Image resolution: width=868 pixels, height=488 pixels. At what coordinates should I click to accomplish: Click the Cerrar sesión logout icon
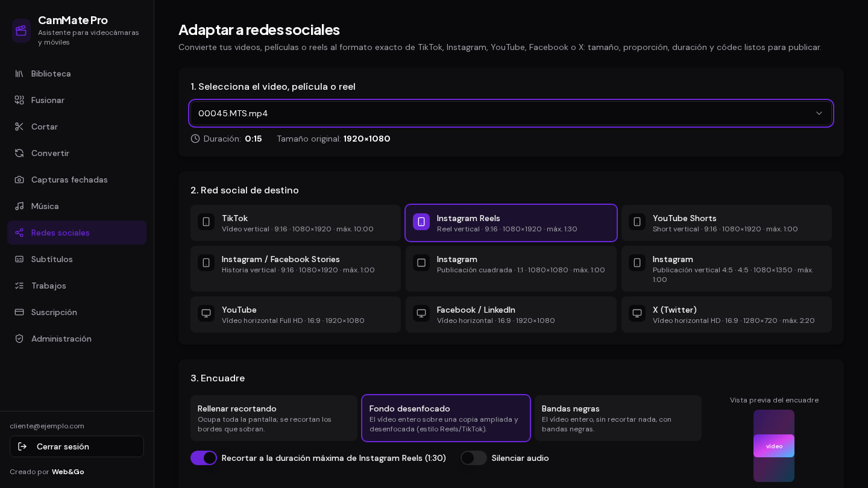click(22, 446)
